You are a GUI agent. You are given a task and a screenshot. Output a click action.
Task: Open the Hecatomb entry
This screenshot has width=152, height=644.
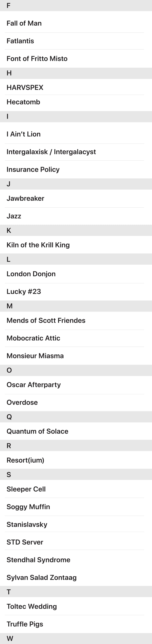click(x=23, y=102)
